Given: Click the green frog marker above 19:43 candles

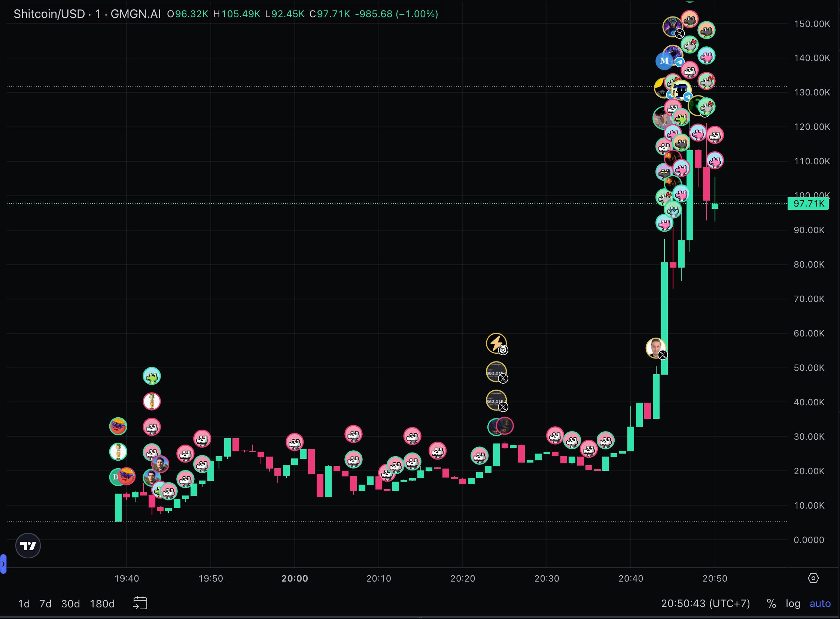Looking at the screenshot, I should (x=152, y=376).
